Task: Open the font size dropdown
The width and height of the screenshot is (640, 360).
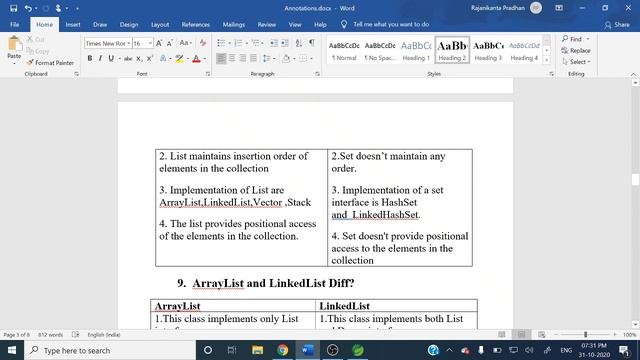Action: (150, 43)
